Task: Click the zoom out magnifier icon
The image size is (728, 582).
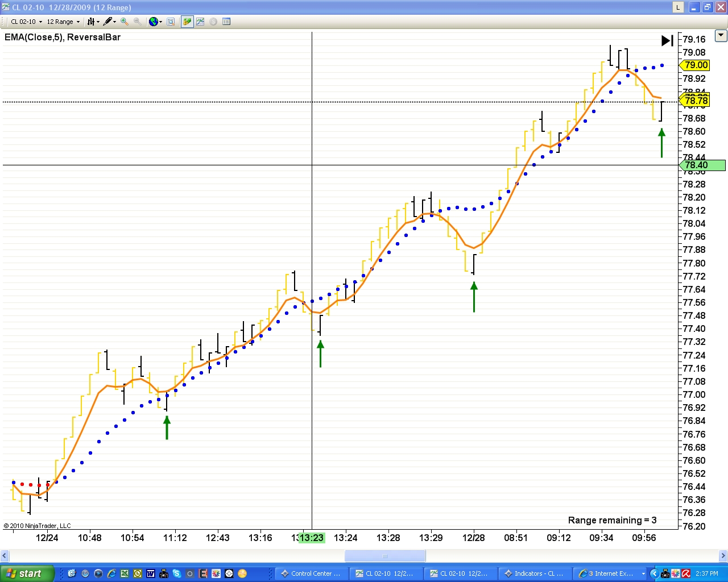Action: coord(138,22)
